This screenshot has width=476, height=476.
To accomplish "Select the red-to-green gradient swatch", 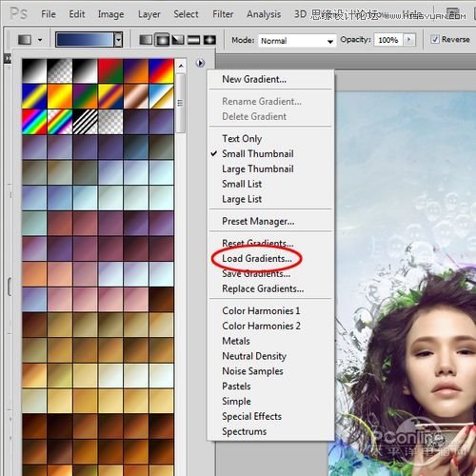I will pos(110,70).
